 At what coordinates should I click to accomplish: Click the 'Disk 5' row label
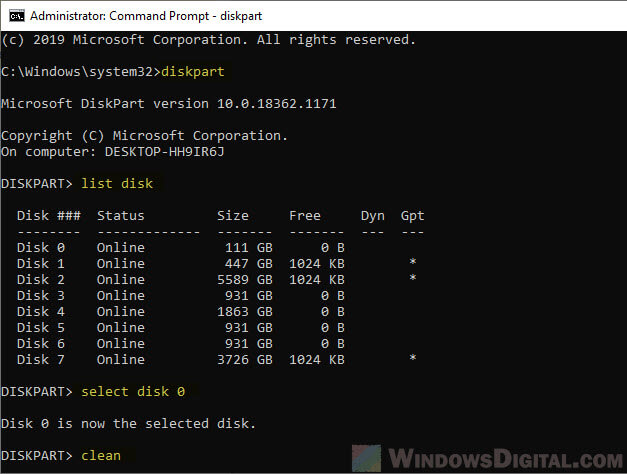(x=41, y=328)
